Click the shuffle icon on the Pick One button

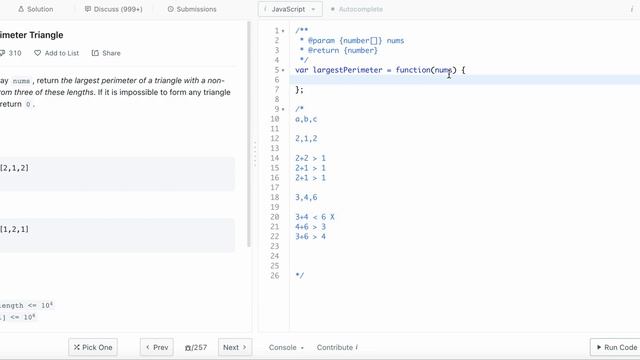(76, 347)
